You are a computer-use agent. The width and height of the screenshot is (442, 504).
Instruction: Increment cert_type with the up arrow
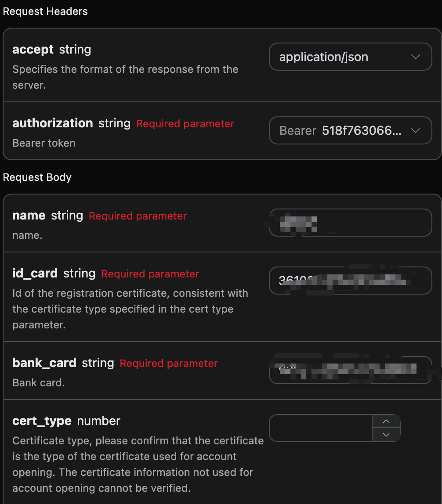point(386,421)
